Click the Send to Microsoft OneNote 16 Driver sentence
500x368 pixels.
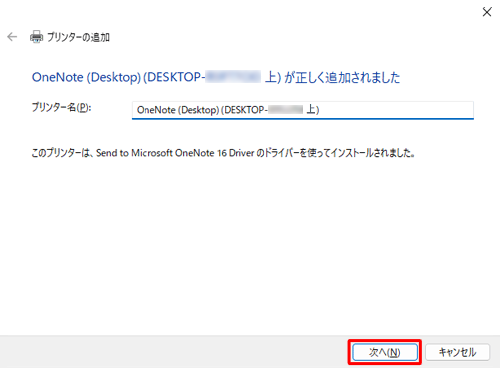point(223,153)
